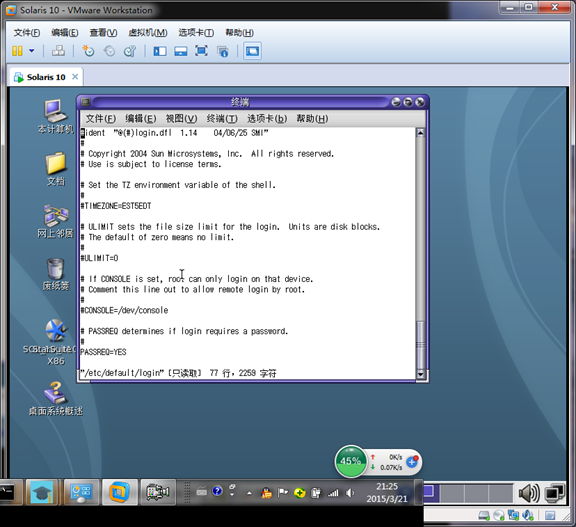Click the network signal bars tray icon
576x527 pixels.
[x=333, y=493]
